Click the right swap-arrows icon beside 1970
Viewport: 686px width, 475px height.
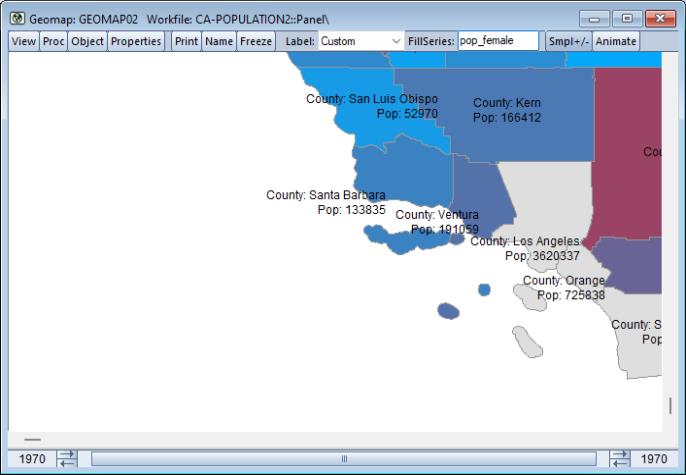pyautogui.click(x=619, y=459)
